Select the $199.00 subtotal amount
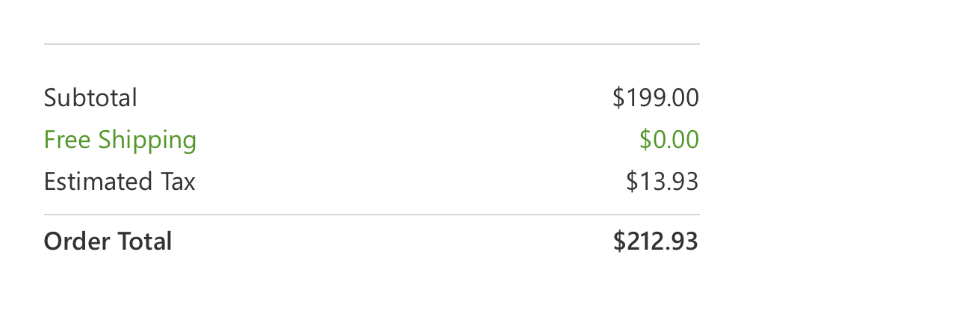 coord(656,98)
